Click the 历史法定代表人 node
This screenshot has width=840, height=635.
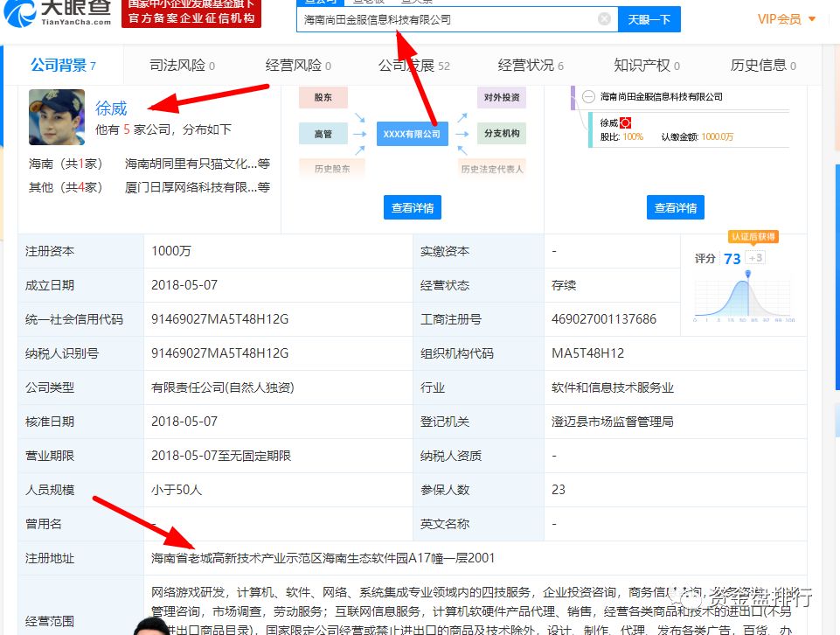[x=492, y=169]
